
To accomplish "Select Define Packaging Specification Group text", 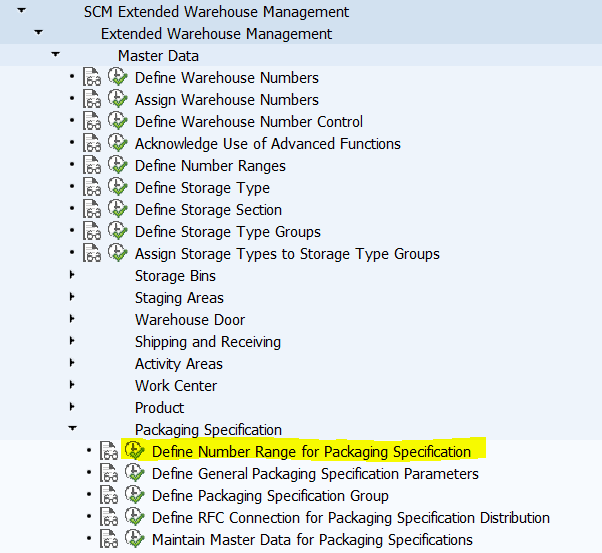I will (x=270, y=496).
